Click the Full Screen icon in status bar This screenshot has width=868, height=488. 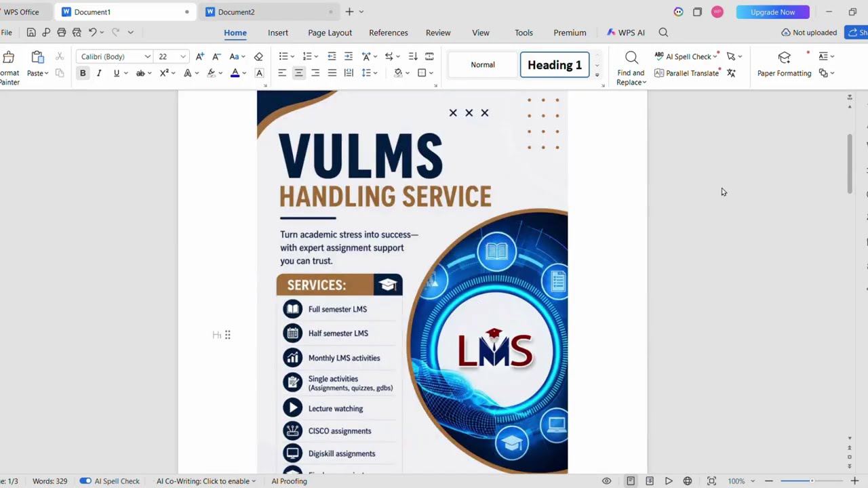click(x=711, y=481)
